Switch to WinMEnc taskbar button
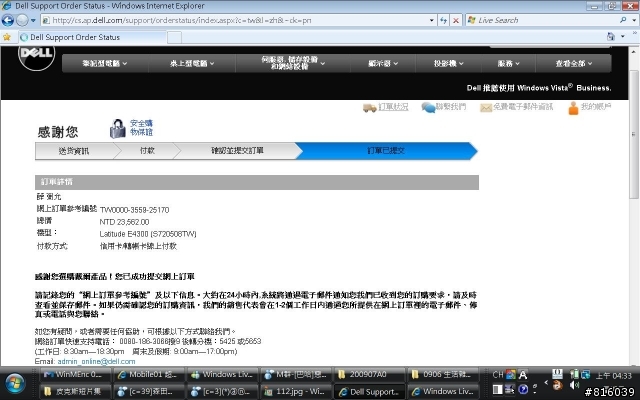Image resolution: width=640 pixels, height=400 pixels. click(75, 374)
